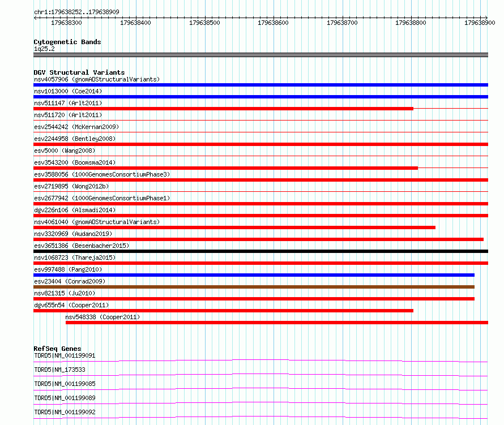Click the nsv511720 (Arlt2011) label
504x425 pixels.
[x=68, y=115]
